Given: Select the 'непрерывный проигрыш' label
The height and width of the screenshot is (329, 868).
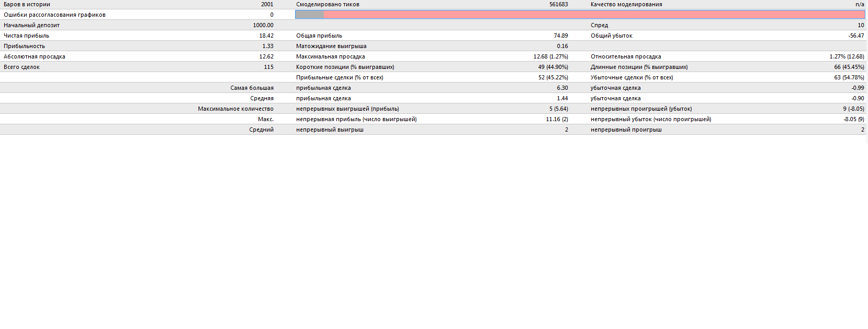Looking at the screenshot, I should click(x=626, y=130).
